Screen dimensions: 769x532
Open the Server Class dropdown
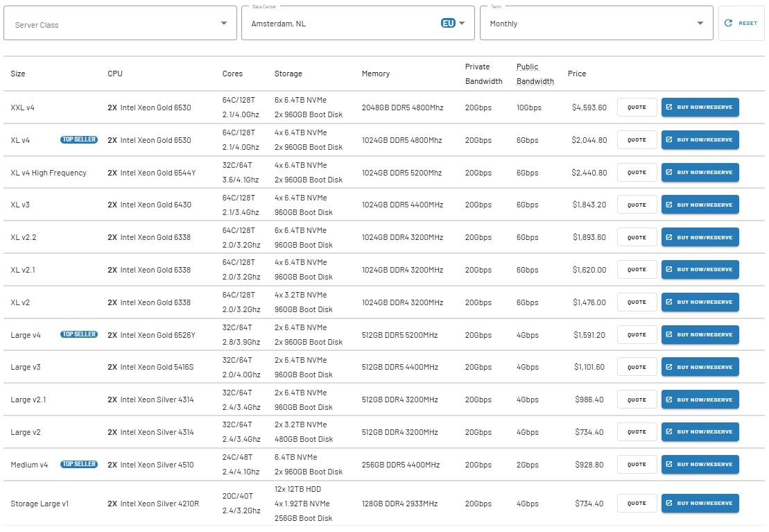pos(120,23)
